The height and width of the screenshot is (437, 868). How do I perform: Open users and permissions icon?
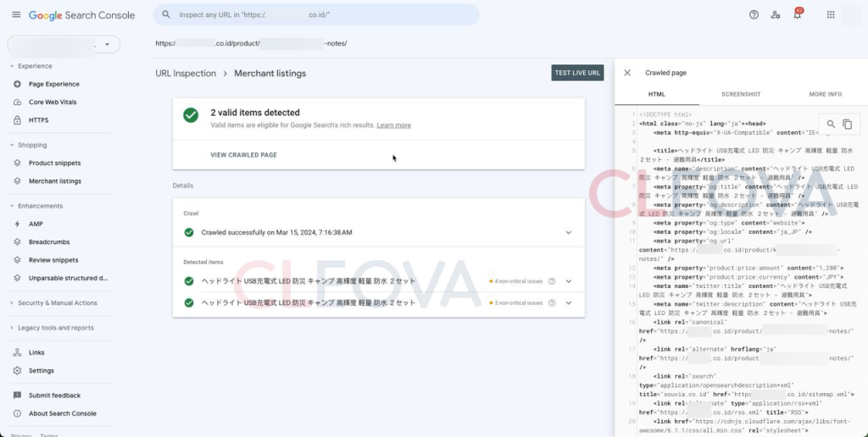776,15
